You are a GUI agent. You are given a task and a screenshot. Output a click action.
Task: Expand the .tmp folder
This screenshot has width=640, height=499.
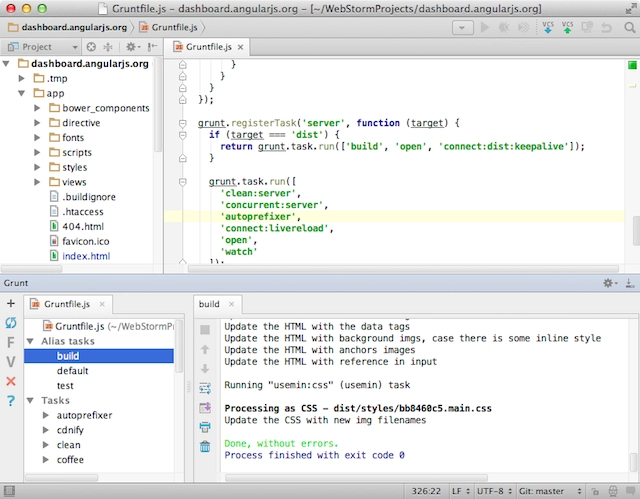(22, 78)
